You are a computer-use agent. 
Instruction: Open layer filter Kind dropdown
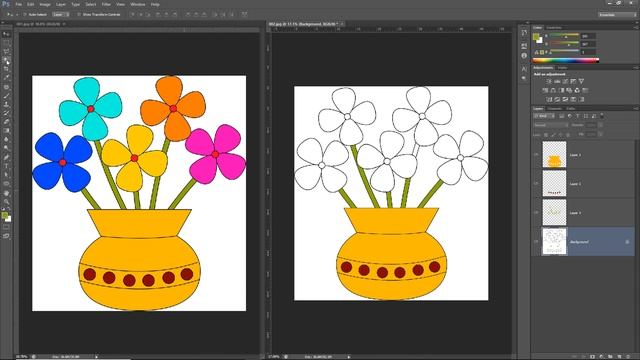(x=544, y=116)
